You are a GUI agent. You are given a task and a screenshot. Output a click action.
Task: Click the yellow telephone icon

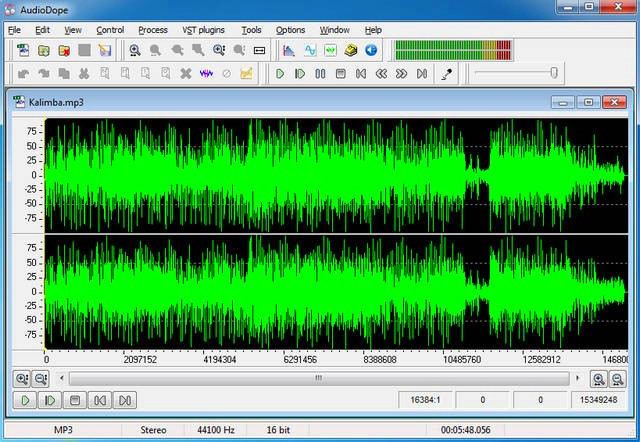(351, 50)
